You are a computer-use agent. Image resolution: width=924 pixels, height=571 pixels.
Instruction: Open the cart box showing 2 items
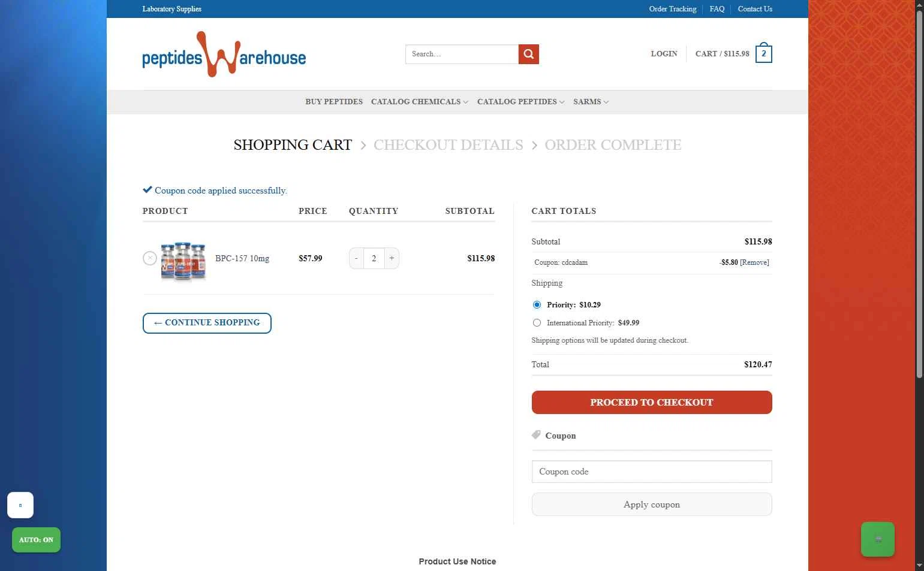click(x=763, y=53)
